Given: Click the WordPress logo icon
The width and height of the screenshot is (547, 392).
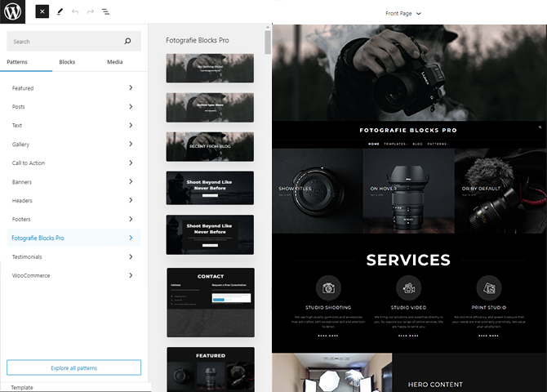Looking at the screenshot, I should (14, 12).
